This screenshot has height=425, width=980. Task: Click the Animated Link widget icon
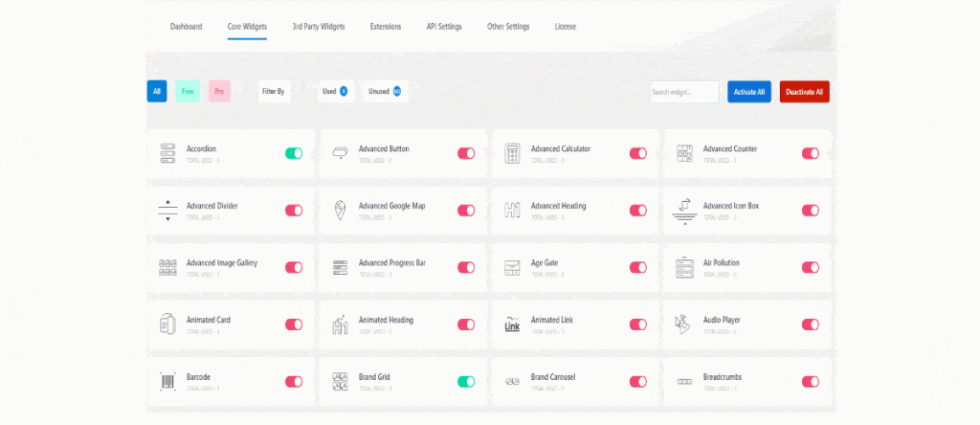(x=512, y=324)
